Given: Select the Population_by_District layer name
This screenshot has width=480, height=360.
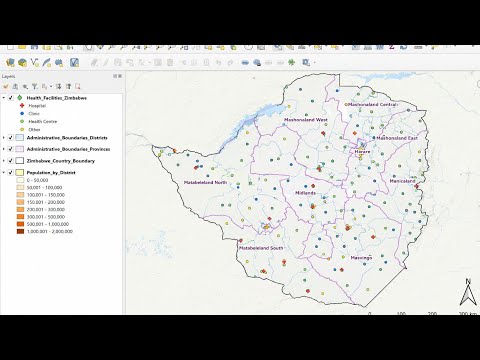Looking at the screenshot, I should pos(51,173).
